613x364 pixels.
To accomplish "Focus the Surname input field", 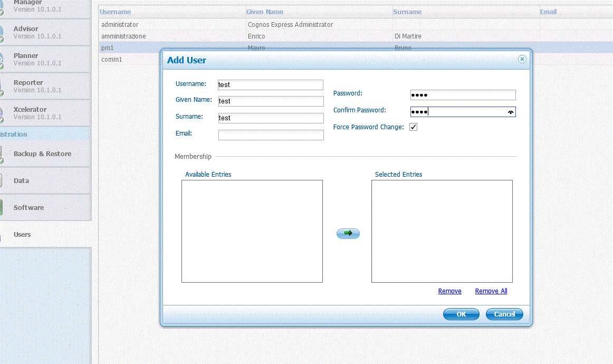I will (271, 118).
